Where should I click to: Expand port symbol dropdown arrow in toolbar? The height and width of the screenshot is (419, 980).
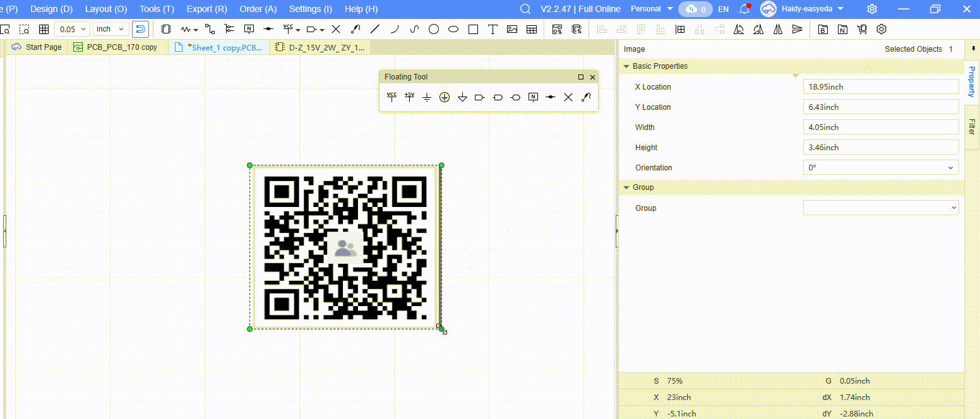(322, 30)
